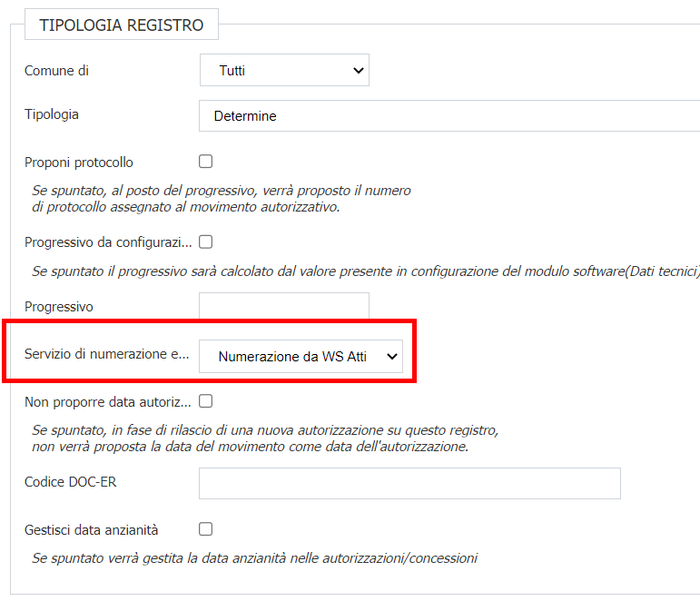Enable the 'Proponi protocollo' checkbox

(206, 162)
